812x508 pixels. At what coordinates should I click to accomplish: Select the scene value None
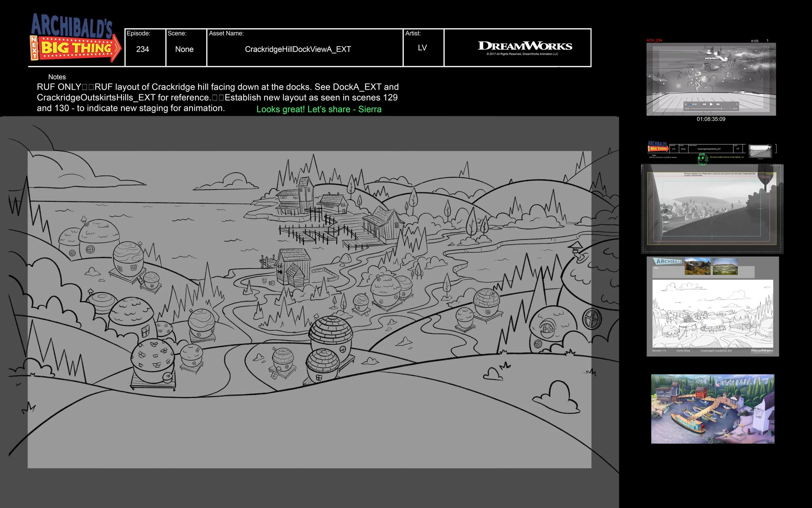click(184, 49)
